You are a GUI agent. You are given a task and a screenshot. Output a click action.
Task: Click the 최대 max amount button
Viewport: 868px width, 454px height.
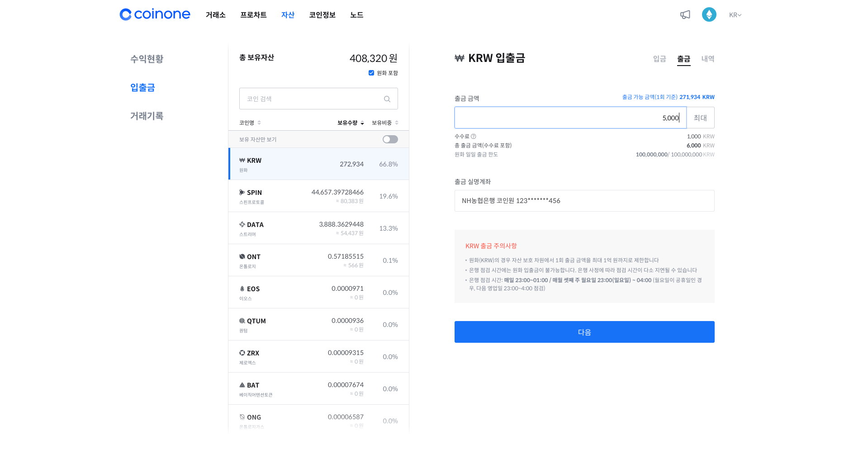coord(700,118)
